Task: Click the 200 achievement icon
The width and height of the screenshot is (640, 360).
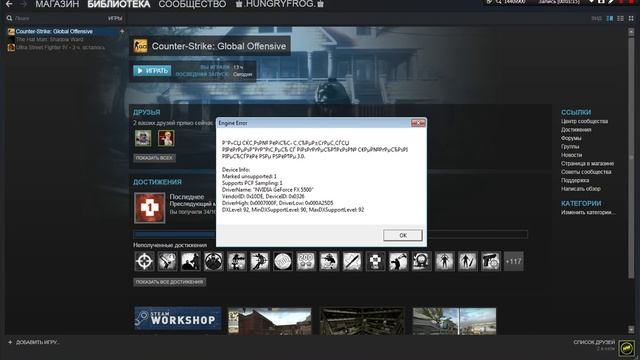Action: click(306, 261)
